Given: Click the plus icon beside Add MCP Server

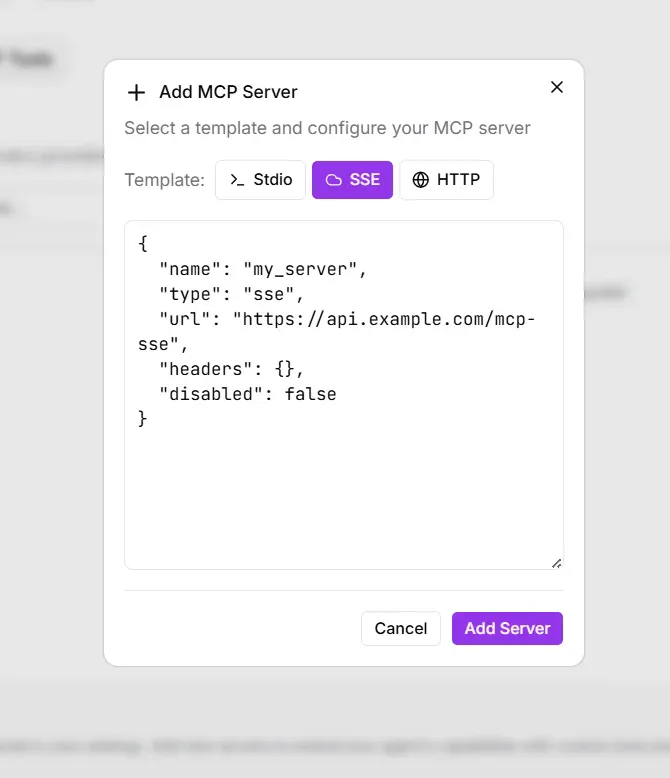Looking at the screenshot, I should [136, 93].
